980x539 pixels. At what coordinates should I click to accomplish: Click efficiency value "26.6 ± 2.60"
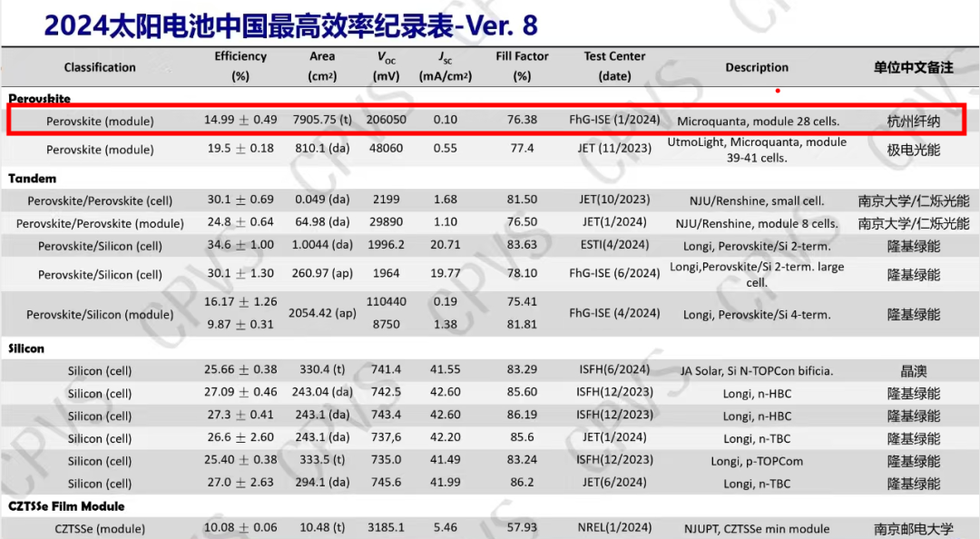point(240,437)
